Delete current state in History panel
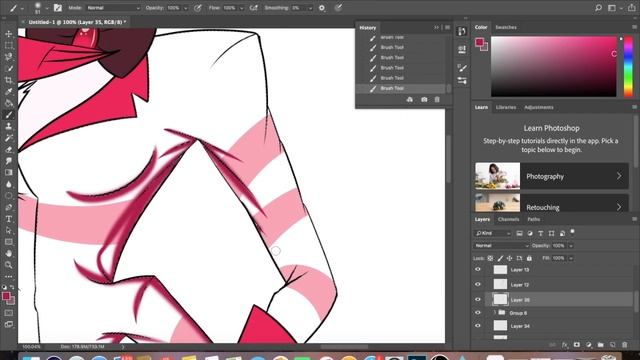Viewport: 640px width, 360px height. click(x=437, y=100)
